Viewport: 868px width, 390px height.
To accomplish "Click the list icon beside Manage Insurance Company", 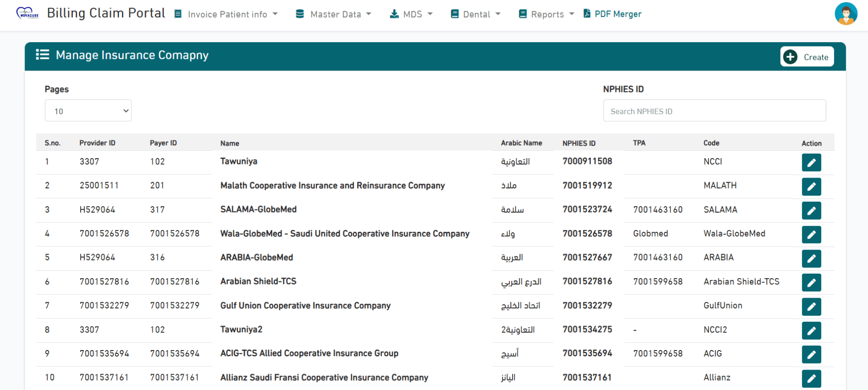I will 43,55.
